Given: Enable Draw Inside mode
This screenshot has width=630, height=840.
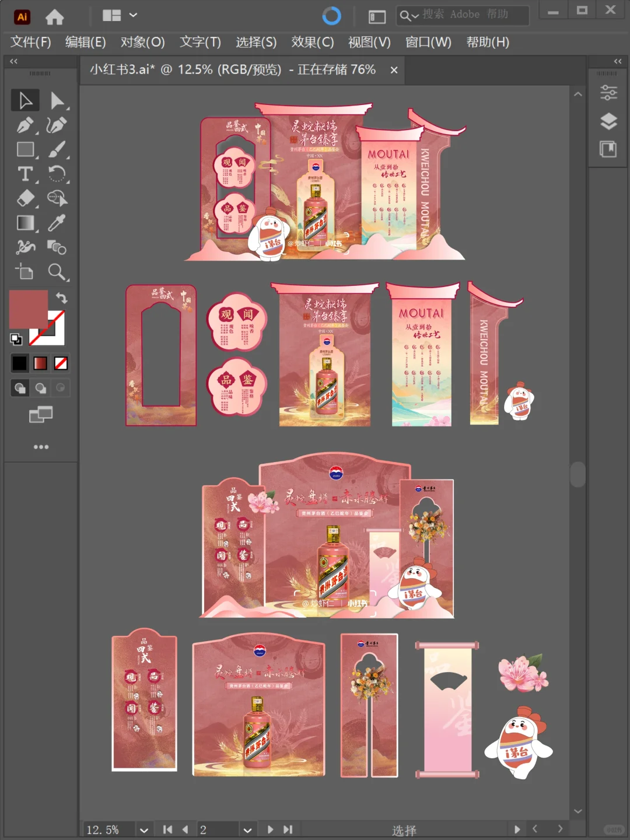Looking at the screenshot, I should pos(60,388).
